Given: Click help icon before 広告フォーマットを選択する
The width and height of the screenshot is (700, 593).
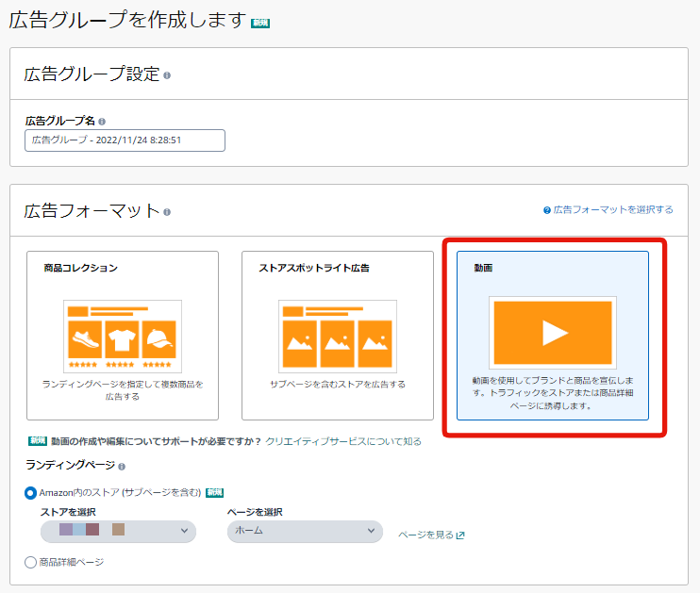Looking at the screenshot, I should [x=547, y=210].
